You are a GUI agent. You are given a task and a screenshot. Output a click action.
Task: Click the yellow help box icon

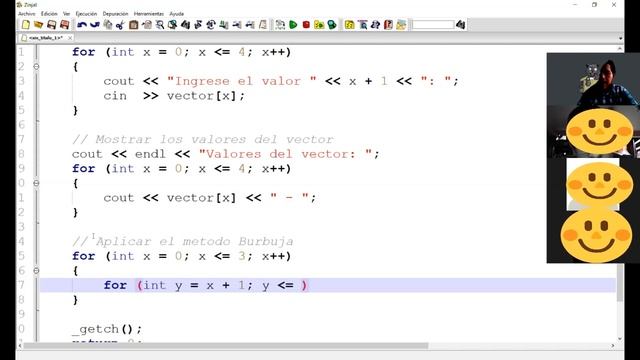coord(349,25)
